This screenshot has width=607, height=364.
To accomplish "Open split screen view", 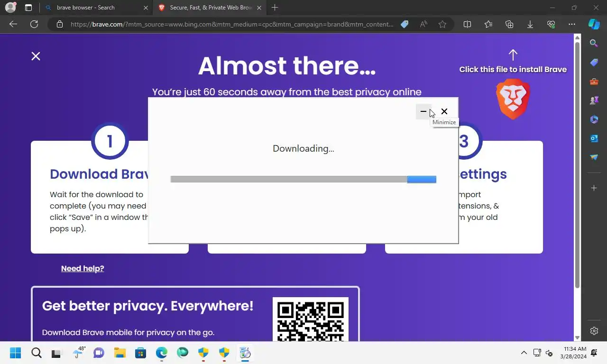I will pyautogui.click(x=467, y=24).
